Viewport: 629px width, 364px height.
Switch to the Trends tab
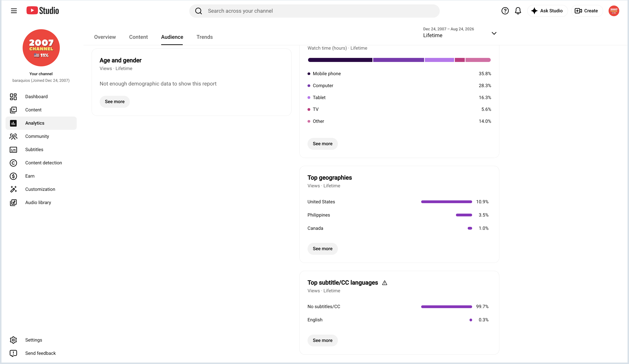(x=205, y=37)
